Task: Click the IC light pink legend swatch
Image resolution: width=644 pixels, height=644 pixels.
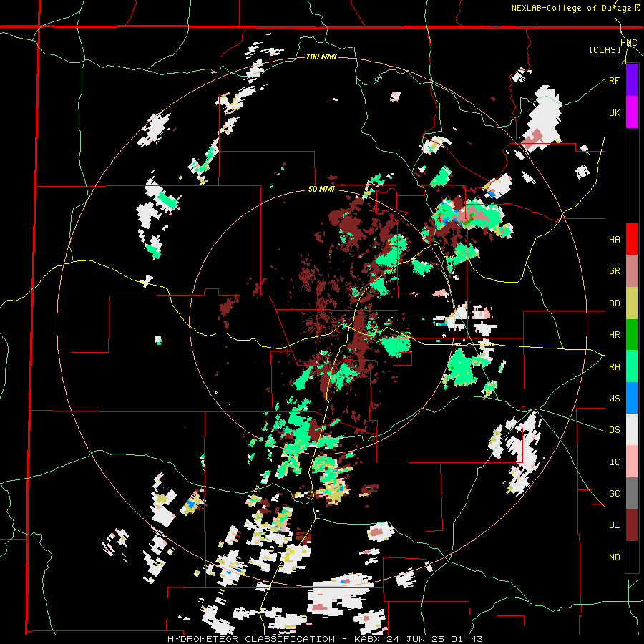Action: 632,462
